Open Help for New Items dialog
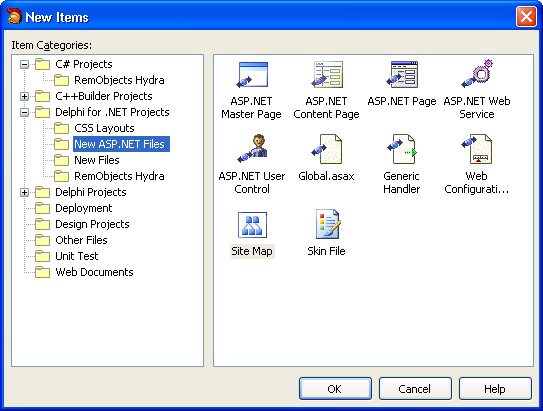The width and height of the screenshot is (543, 411). coord(495,388)
